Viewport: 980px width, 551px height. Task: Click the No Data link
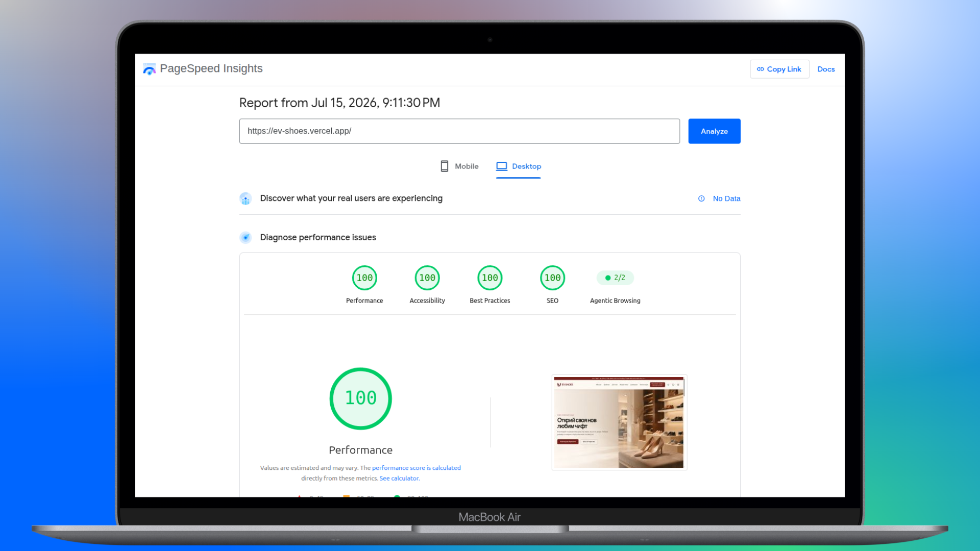tap(726, 198)
